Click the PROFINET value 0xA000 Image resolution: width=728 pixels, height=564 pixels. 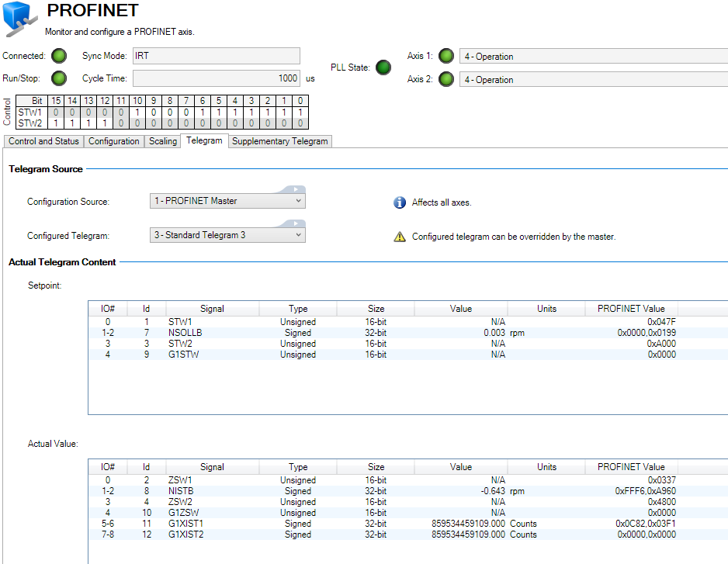[x=661, y=344]
